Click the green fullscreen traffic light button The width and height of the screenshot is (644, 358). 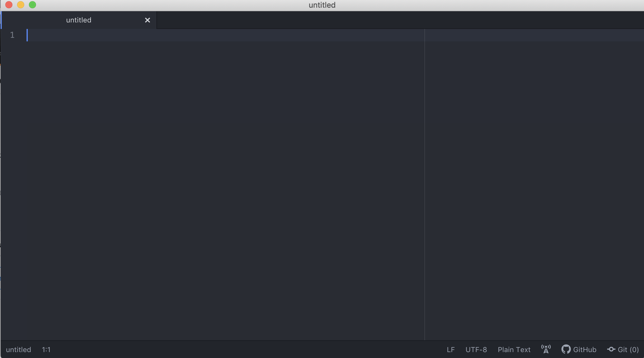click(x=32, y=5)
